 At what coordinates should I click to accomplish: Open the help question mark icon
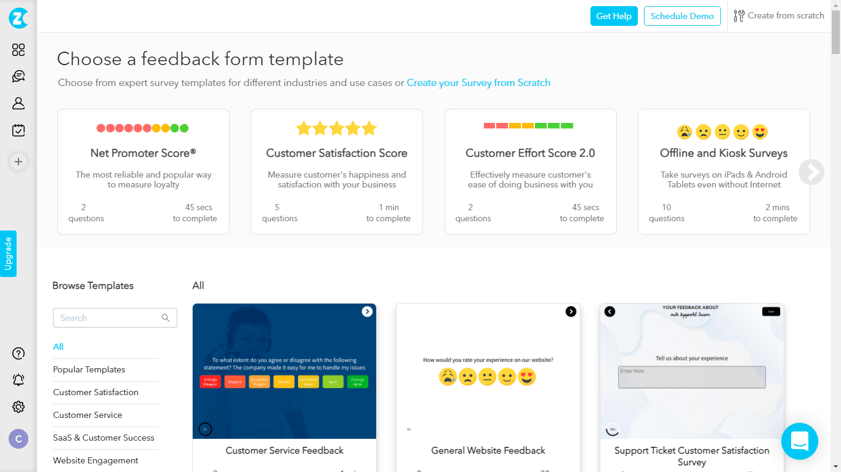(18, 353)
